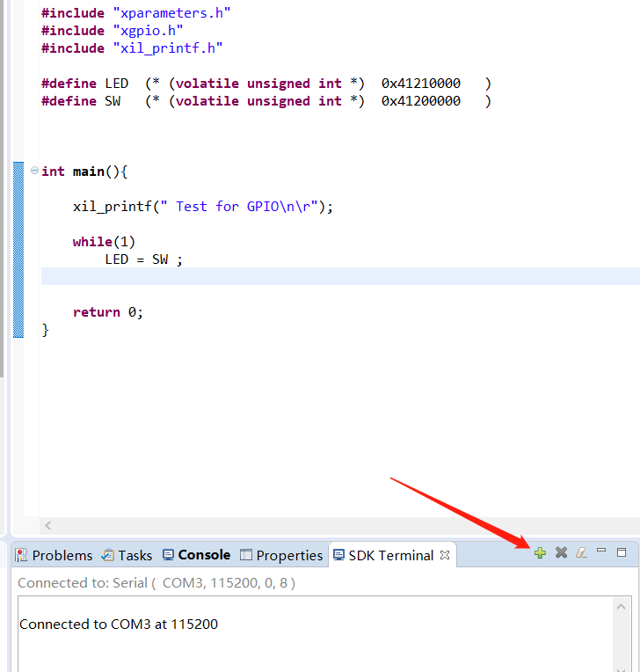640x672 pixels.
Task: Click the xgpio.h include line
Action: [x=113, y=31]
